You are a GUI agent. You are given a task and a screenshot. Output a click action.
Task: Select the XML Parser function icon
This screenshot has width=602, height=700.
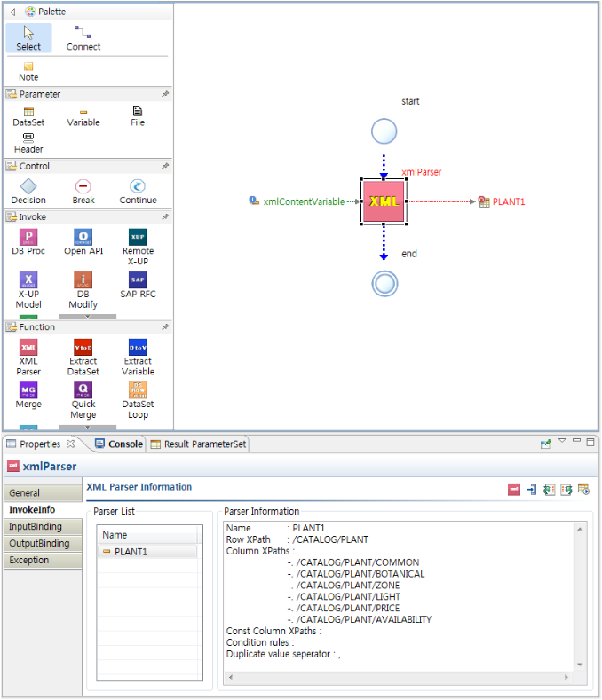(x=28, y=348)
